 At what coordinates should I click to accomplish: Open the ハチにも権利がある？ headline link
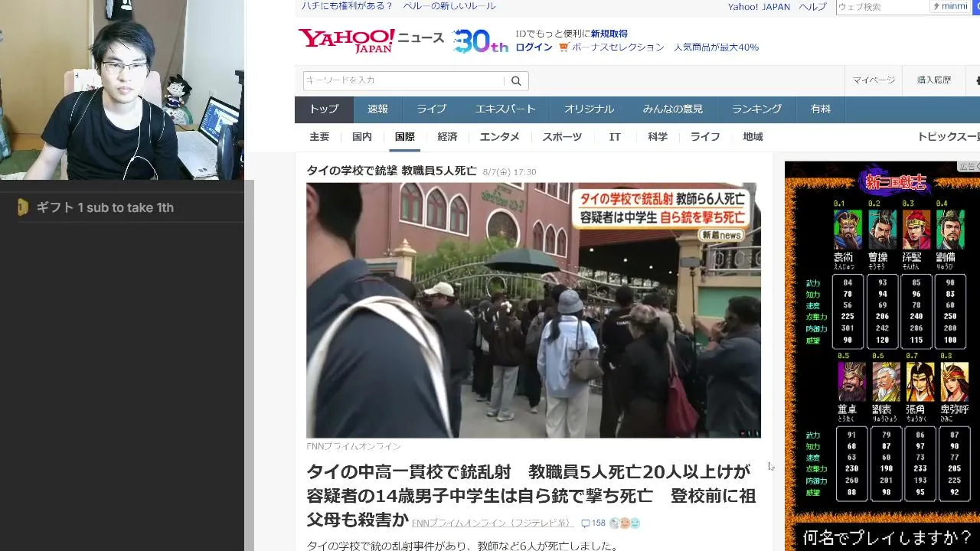point(347,6)
